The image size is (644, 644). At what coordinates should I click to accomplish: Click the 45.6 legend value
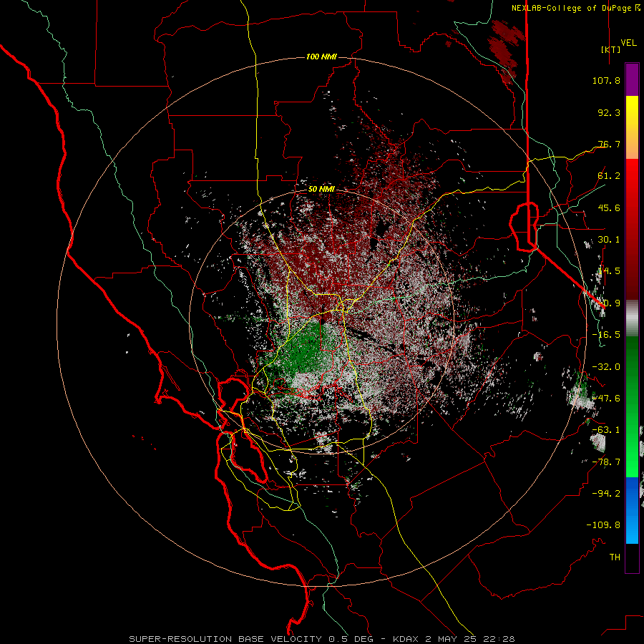(x=609, y=208)
